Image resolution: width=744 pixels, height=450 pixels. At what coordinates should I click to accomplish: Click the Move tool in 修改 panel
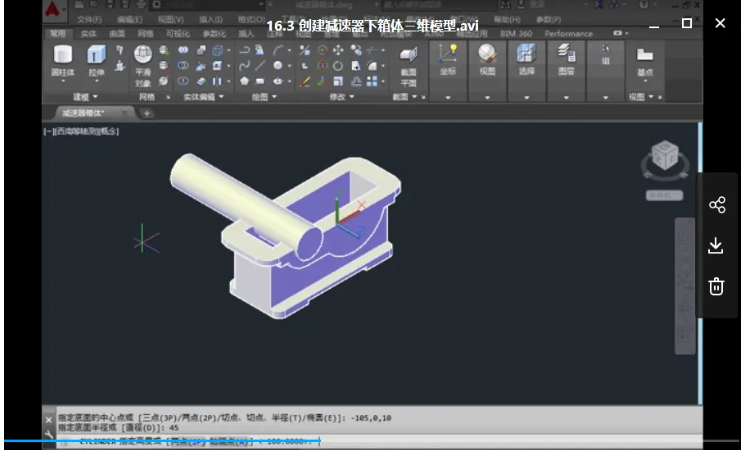coord(338,50)
